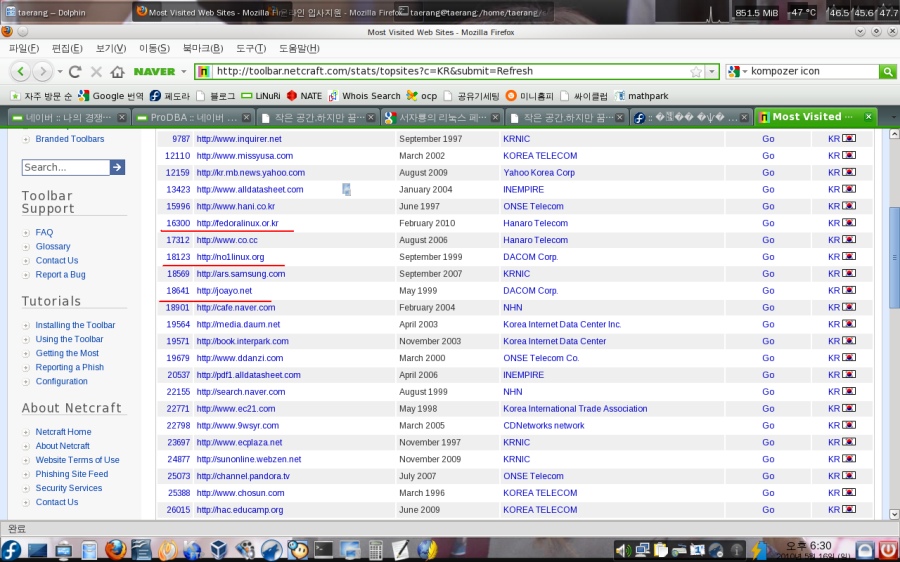This screenshot has width=900, height=562.
Task: Go to the Home page icon
Action: tap(117, 72)
